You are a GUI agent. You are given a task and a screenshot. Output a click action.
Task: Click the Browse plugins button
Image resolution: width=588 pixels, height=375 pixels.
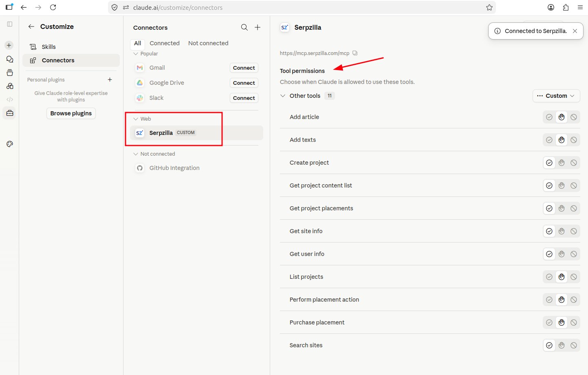click(x=71, y=113)
